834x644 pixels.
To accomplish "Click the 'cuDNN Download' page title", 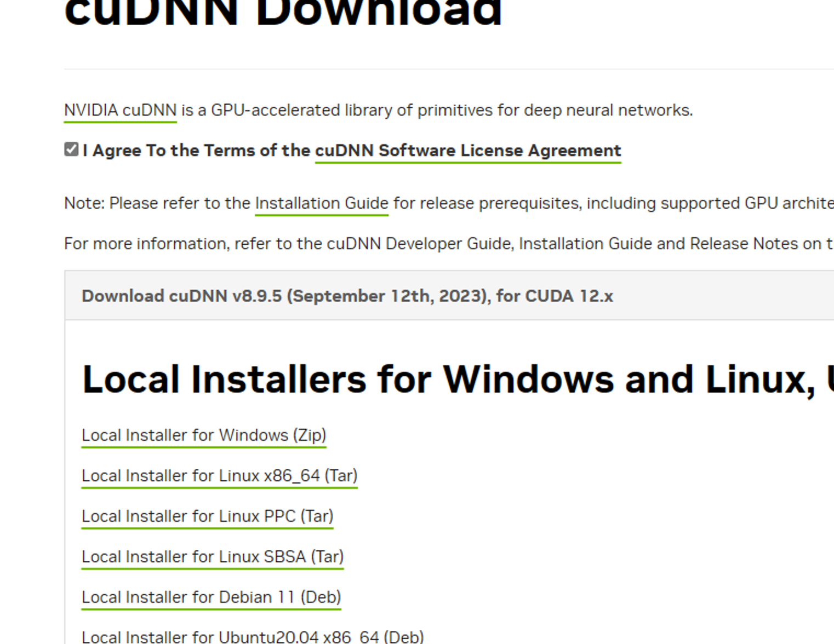I will click(x=283, y=13).
